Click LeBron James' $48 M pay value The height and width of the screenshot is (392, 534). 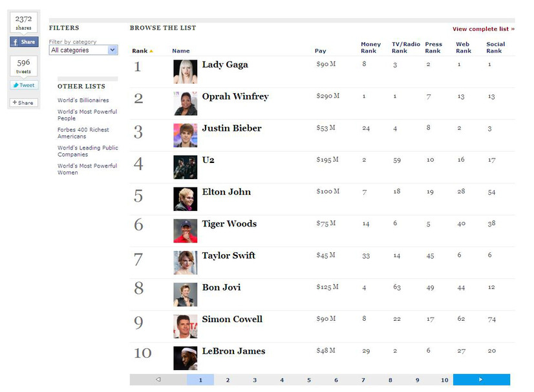326,351
